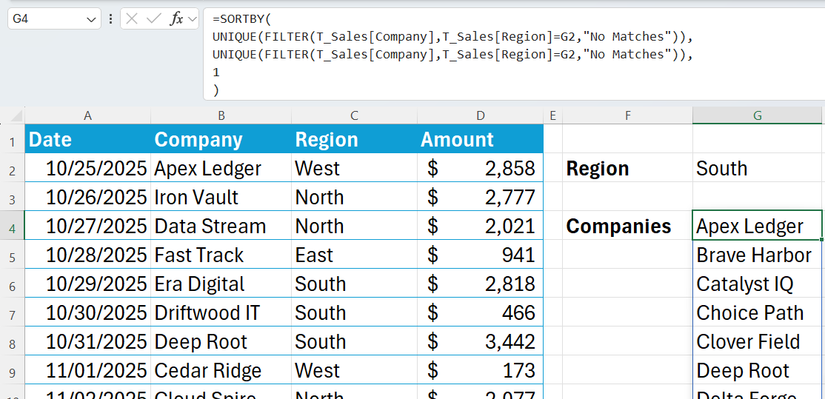Click the Companies label cell
The height and width of the screenshot is (399, 825).
pos(627,226)
